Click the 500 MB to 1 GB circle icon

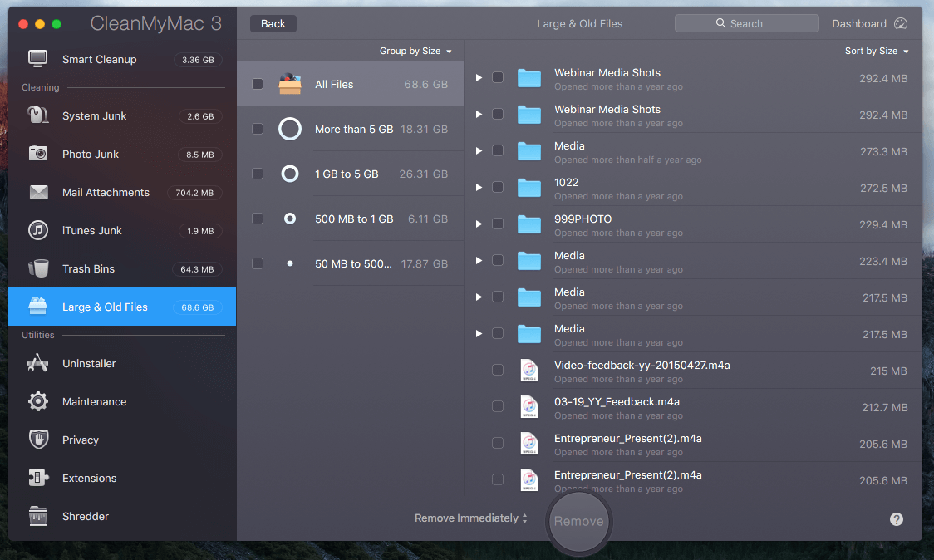[290, 219]
